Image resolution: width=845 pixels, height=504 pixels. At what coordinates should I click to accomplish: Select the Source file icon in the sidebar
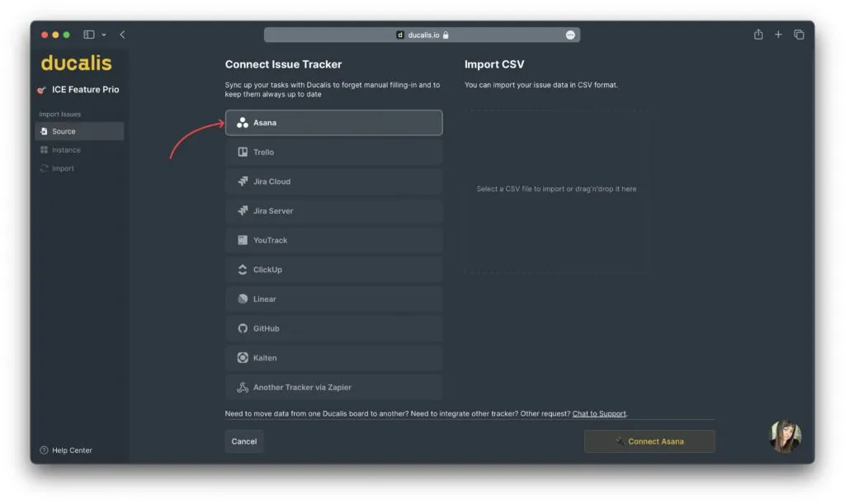[x=46, y=130]
